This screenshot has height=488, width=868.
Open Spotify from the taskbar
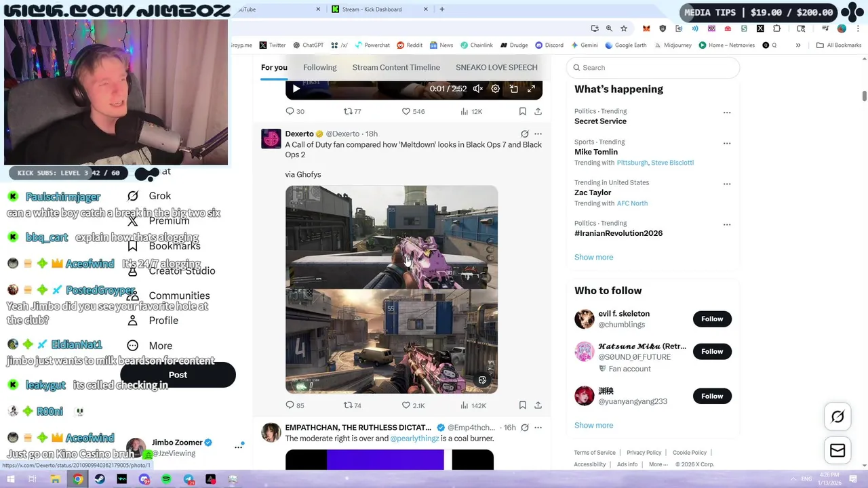tap(166, 479)
